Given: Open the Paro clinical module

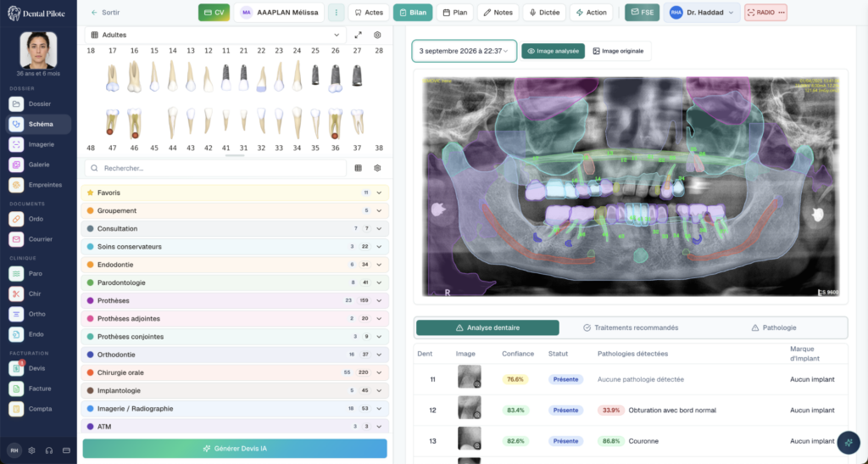Looking at the screenshot, I should [x=38, y=273].
